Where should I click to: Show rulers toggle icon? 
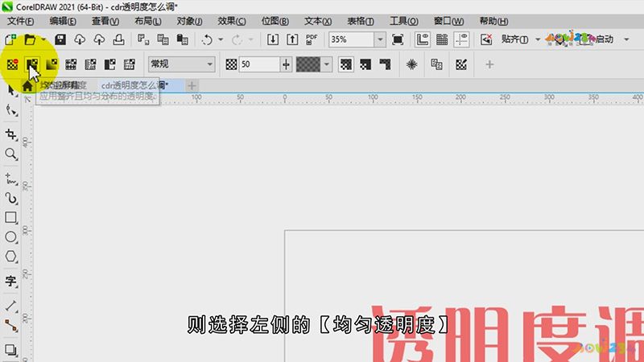tap(422, 39)
